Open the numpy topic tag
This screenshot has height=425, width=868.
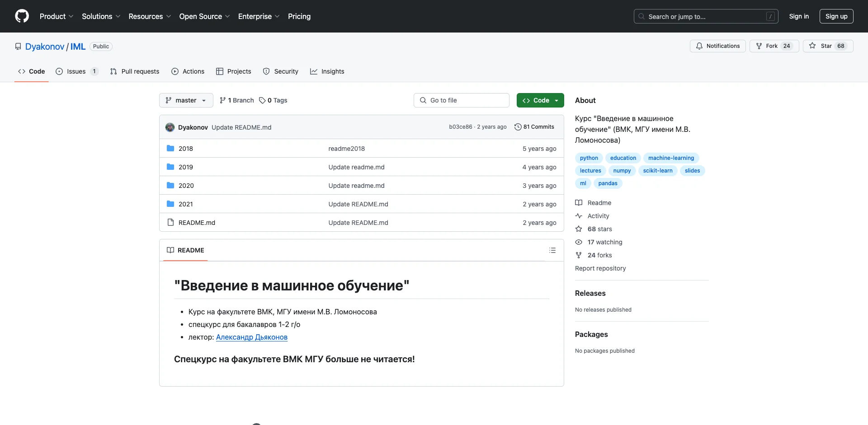(622, 171)
